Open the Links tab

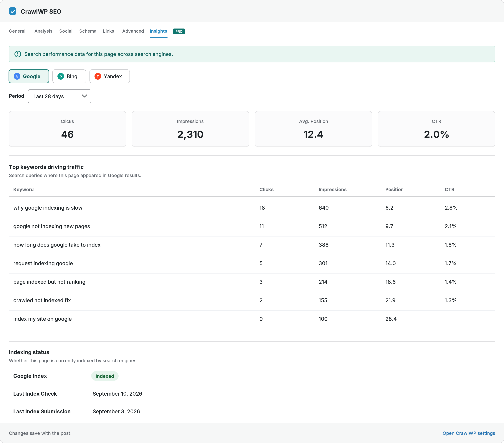coord(109,31)
